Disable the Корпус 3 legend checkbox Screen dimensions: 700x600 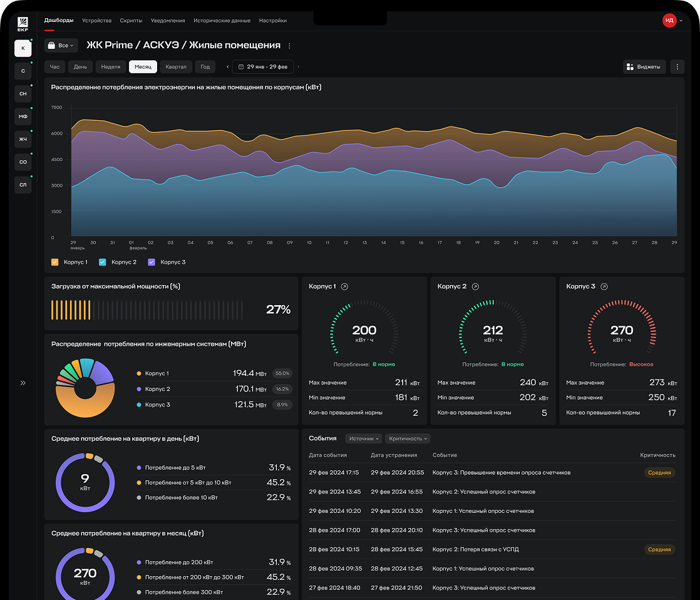click(152, 262)
